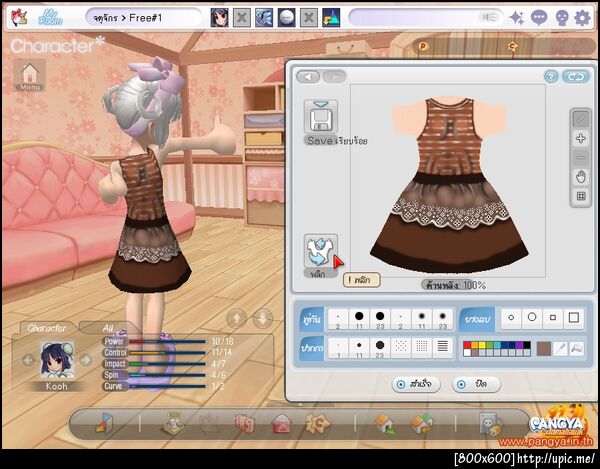Open the chat bubble icon
600x469 pixels.
point(539,18)
